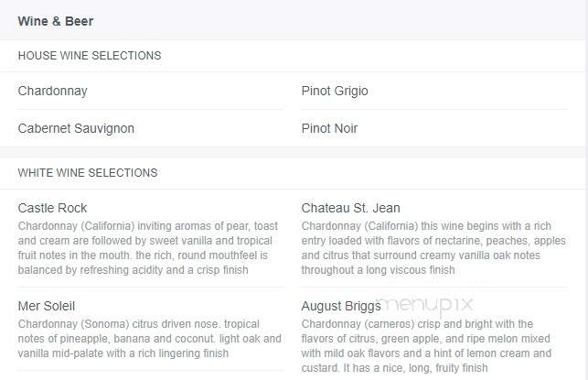This screenshot has width=588, height=380.
Task: Click the Chateau St. Jean description text
Action: [x=433, y=248]
